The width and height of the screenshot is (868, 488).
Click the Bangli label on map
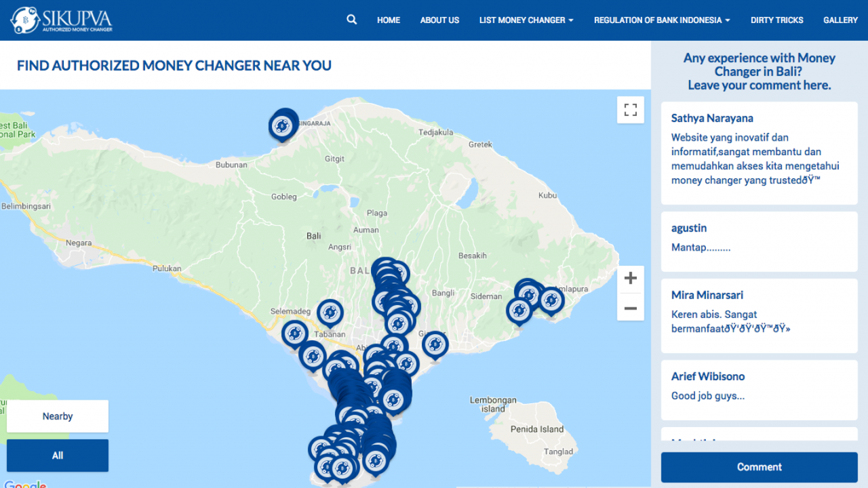click(x=443, y=293)
